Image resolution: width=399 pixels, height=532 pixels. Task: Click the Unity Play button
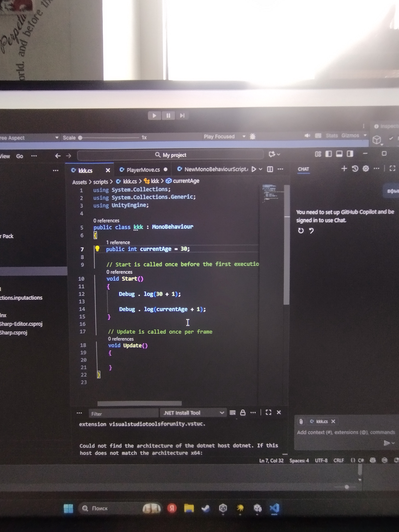point(154,116)
